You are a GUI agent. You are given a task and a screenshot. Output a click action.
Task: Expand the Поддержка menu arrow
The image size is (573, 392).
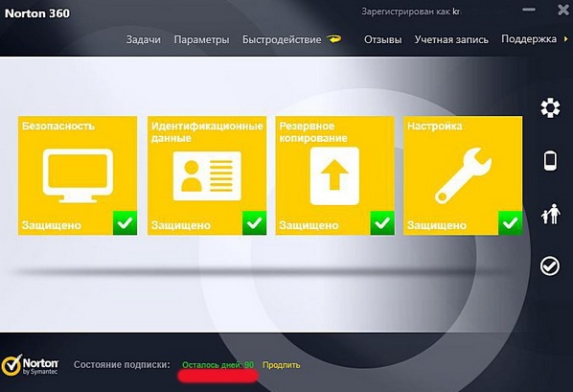tap(565, 38)
